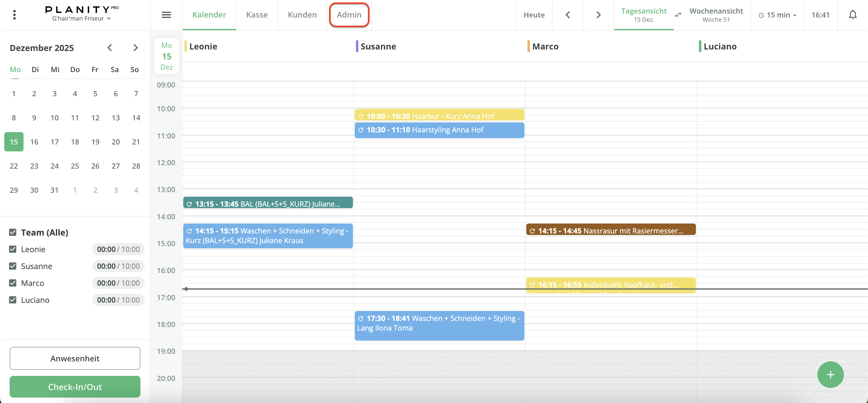Toggle Luciano's calendar checkbox
Screen dimensions: 868x403
point(13,300)
